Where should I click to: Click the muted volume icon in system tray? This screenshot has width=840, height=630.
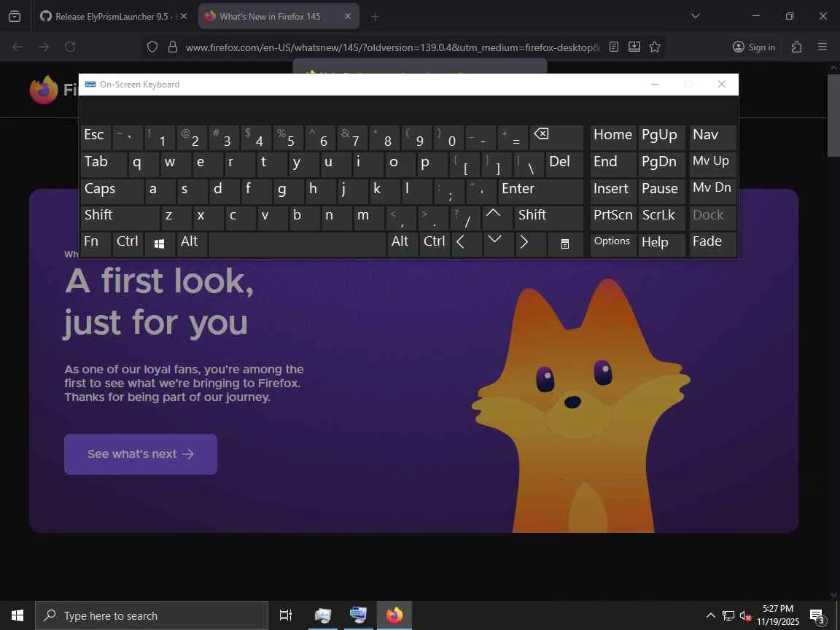pyautogui.click(x=745, y=615)
